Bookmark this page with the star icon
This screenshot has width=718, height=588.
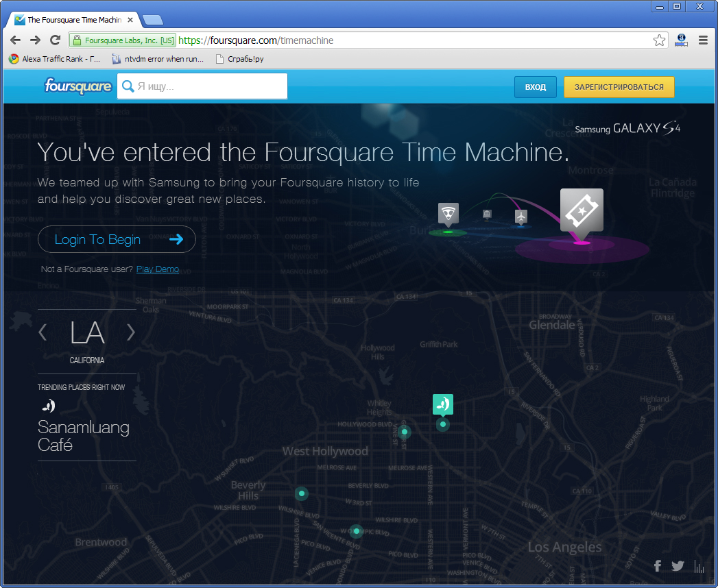(x=659, y=40)
